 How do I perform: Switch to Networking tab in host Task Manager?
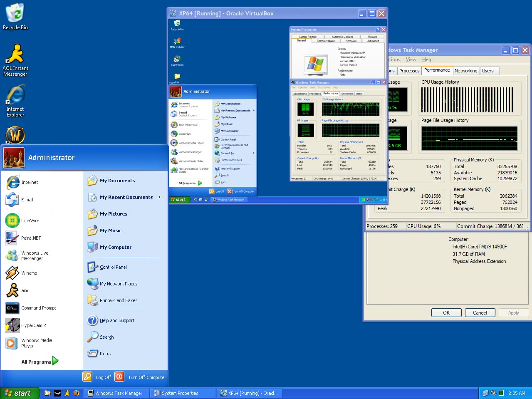(466, 71)
